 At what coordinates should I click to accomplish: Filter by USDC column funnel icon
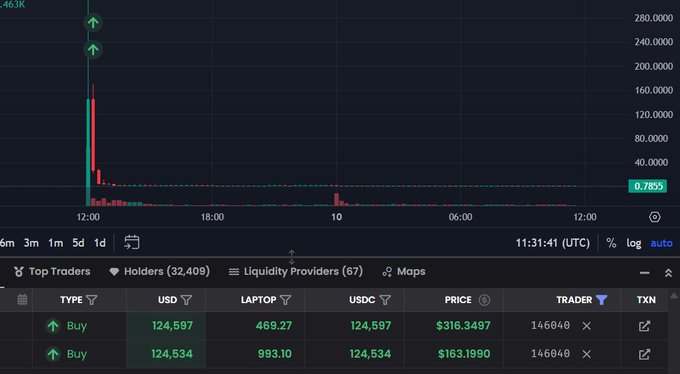(x=385, y=300)
